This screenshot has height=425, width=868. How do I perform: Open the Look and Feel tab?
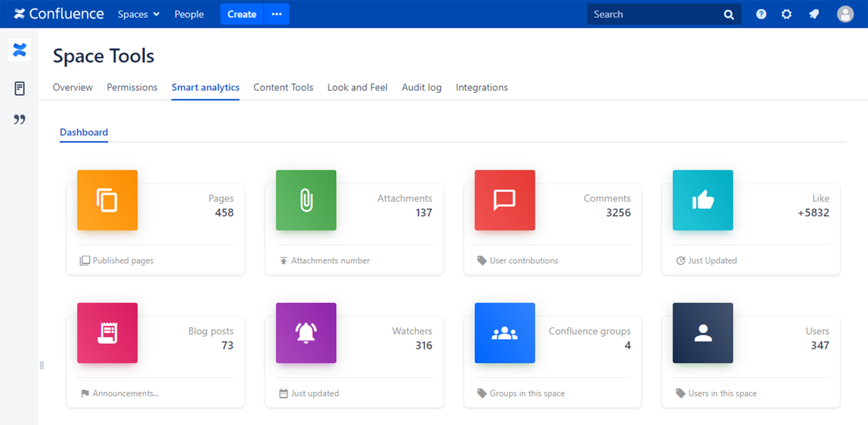click(x=358, y=87)
